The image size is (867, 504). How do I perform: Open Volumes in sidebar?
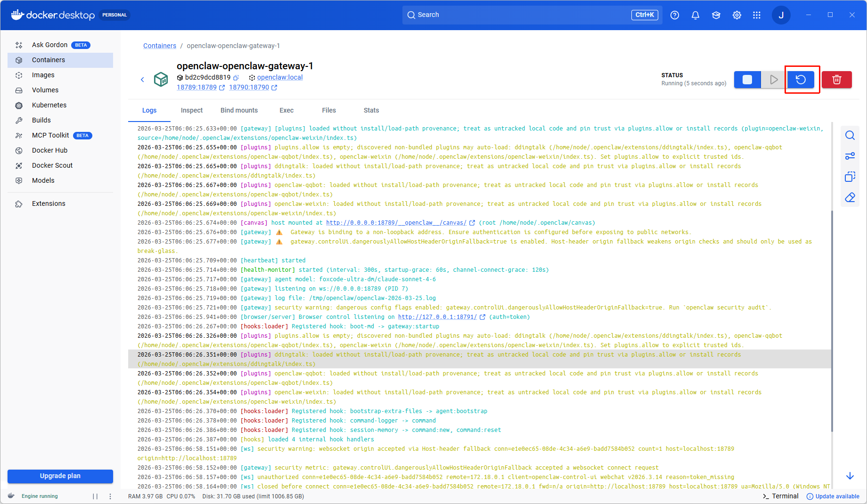[60, 90]
